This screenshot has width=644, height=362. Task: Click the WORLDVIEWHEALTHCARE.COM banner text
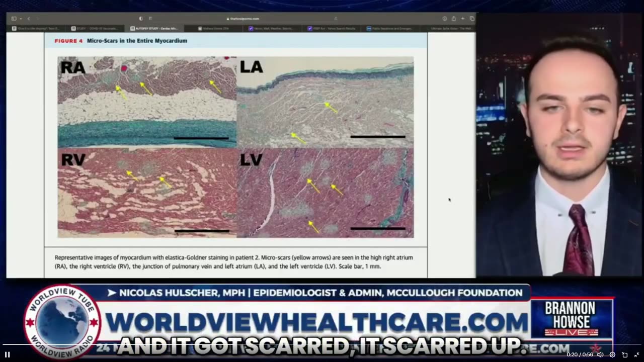click(316, 323)
